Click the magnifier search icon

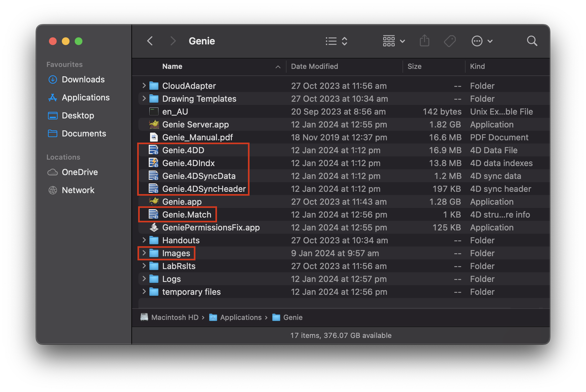(532, 41)
